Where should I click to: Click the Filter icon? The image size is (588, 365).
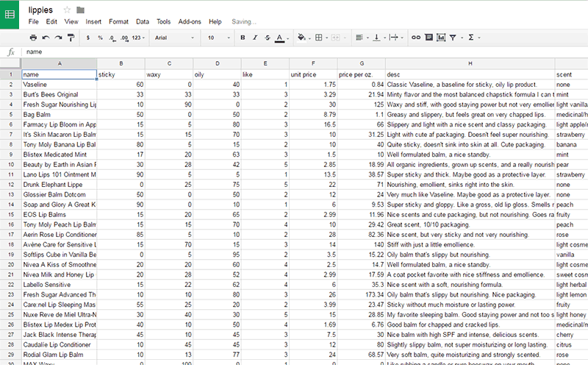pyautogui.click(x=453, y=38)
